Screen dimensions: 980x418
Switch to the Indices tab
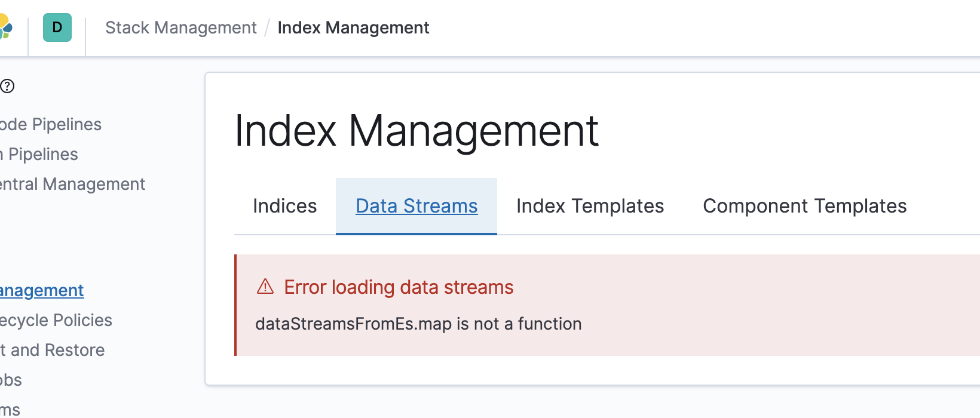coord(284,205)
